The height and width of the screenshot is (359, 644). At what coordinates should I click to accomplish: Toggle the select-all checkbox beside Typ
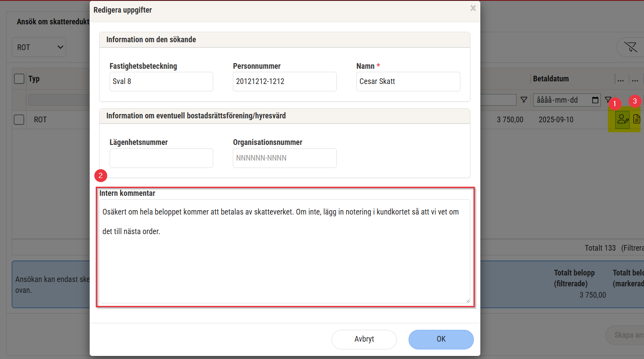(x=19, y=79)
